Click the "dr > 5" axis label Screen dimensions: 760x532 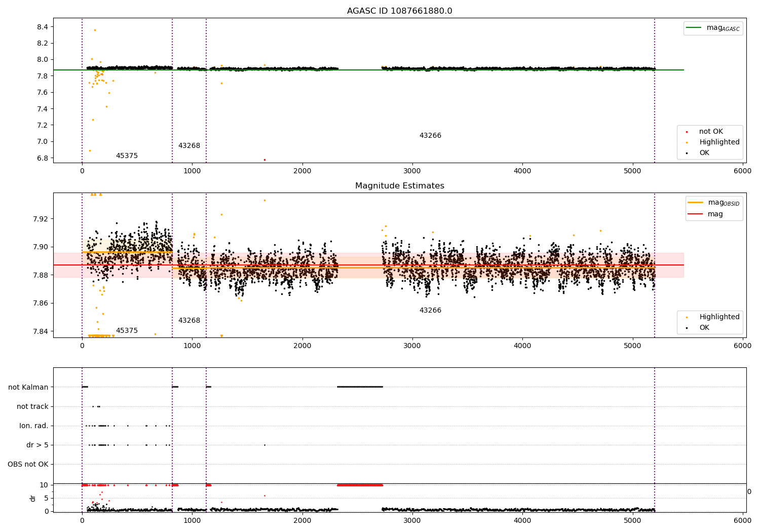point(37,445)
